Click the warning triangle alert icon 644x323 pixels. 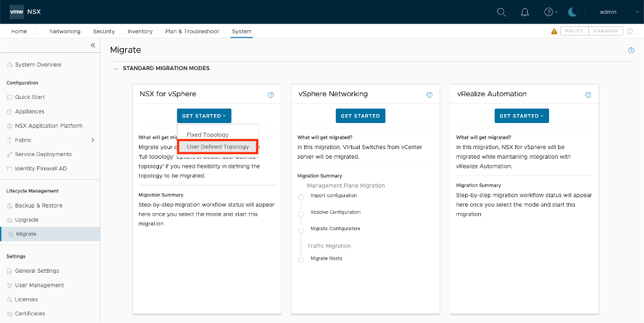[x=554, y=32]
